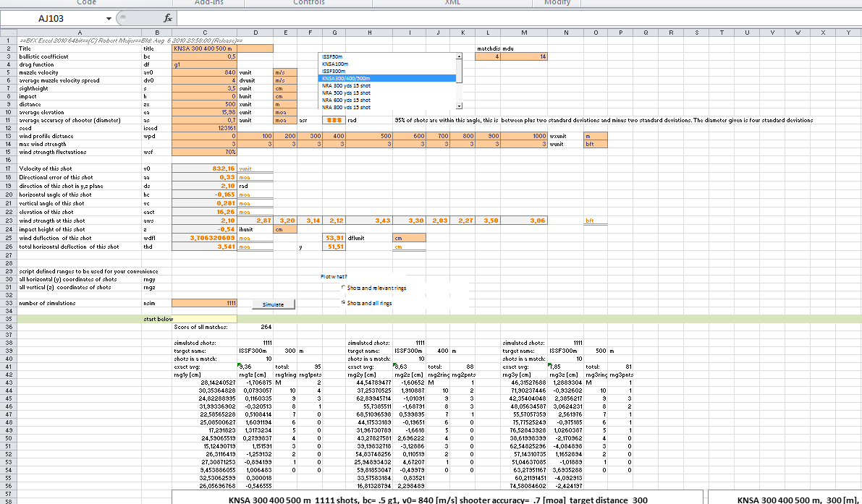Image resolution: width=862 pixels, height=504 pixels.
Task: Click the Select All corner of the grid
Action: point(8,33)
